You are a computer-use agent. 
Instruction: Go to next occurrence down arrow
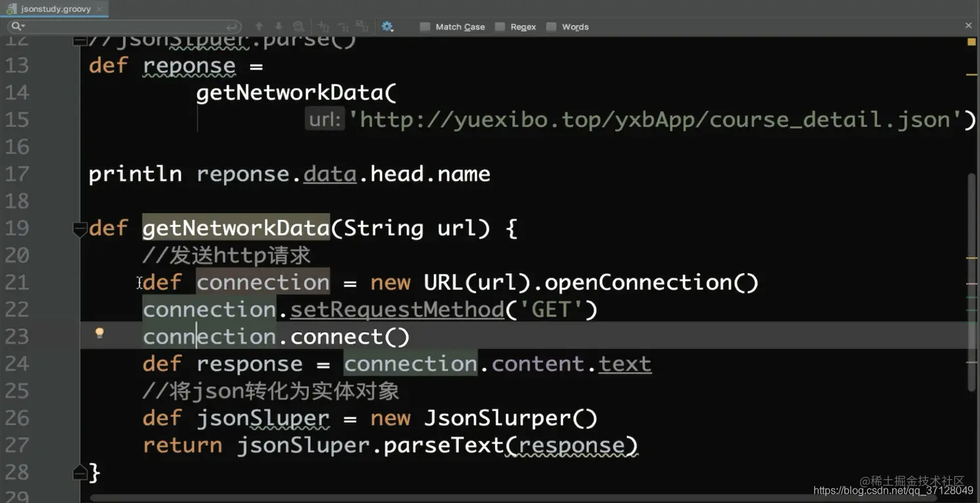[279, 27]
